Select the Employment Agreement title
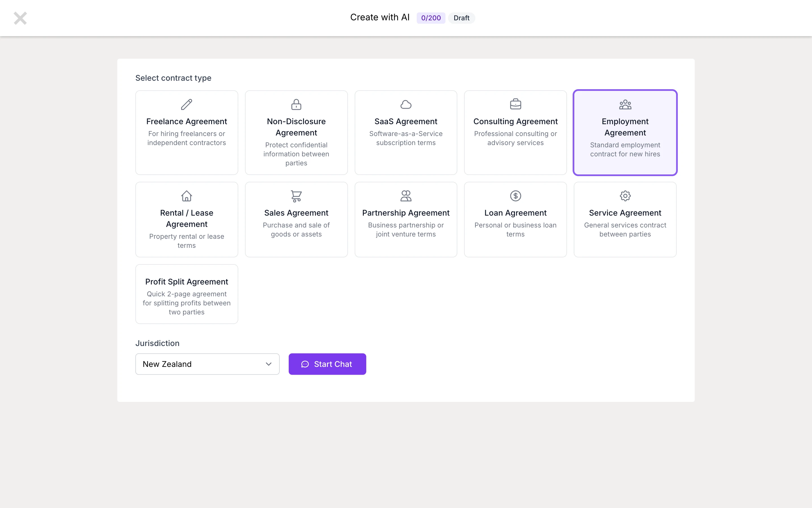Screen dimensions: 812x508 625,127
